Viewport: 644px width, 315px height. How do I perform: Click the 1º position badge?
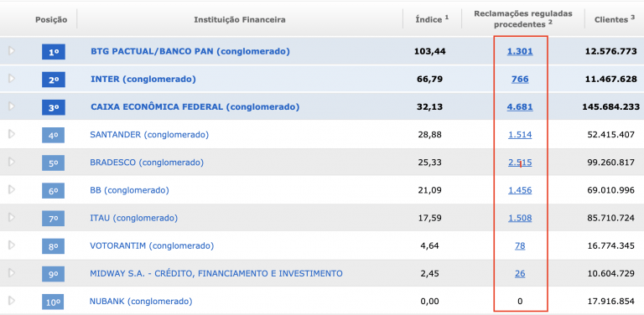[x=54, y=52]
